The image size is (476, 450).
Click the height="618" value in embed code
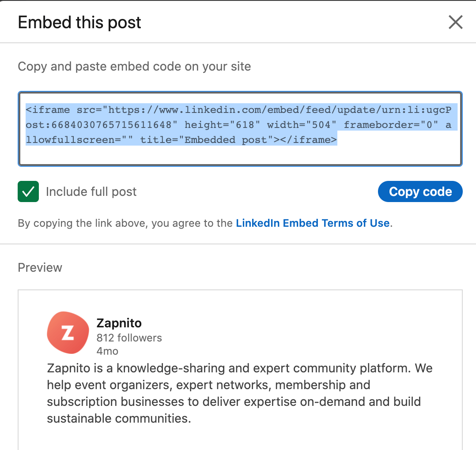point(219,125)
